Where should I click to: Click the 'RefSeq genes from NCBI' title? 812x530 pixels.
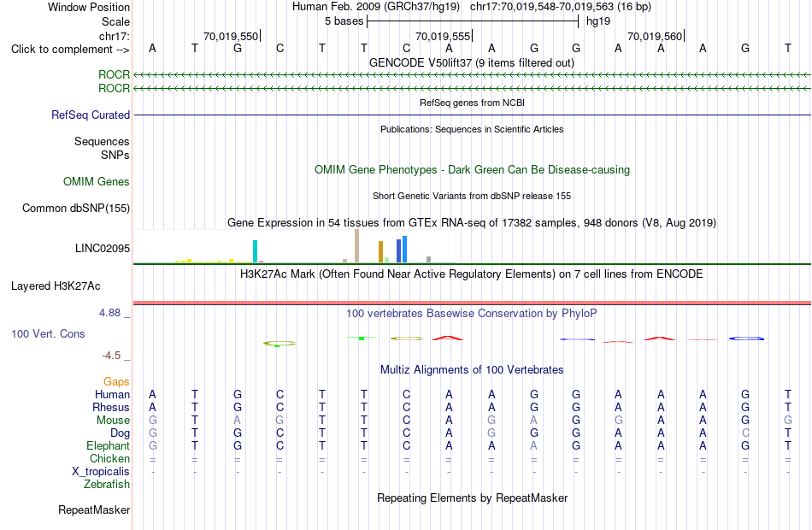click(x=472, y=103)
